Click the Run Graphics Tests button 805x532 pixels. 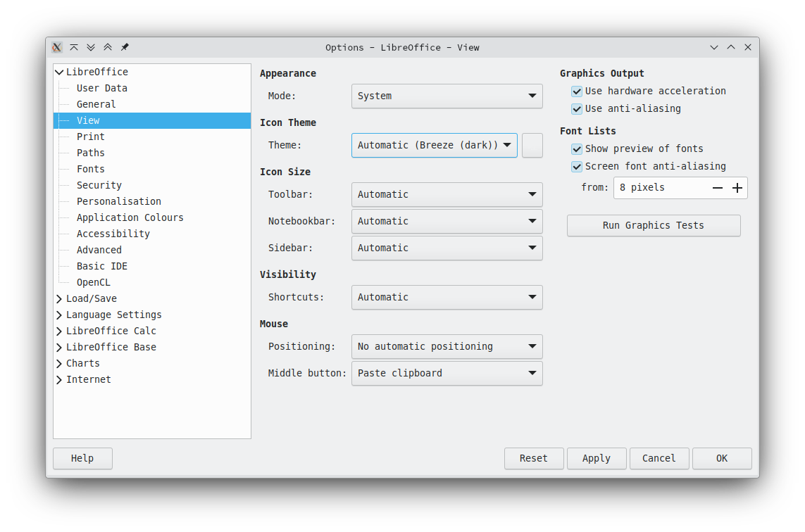(x=654, y=226)
